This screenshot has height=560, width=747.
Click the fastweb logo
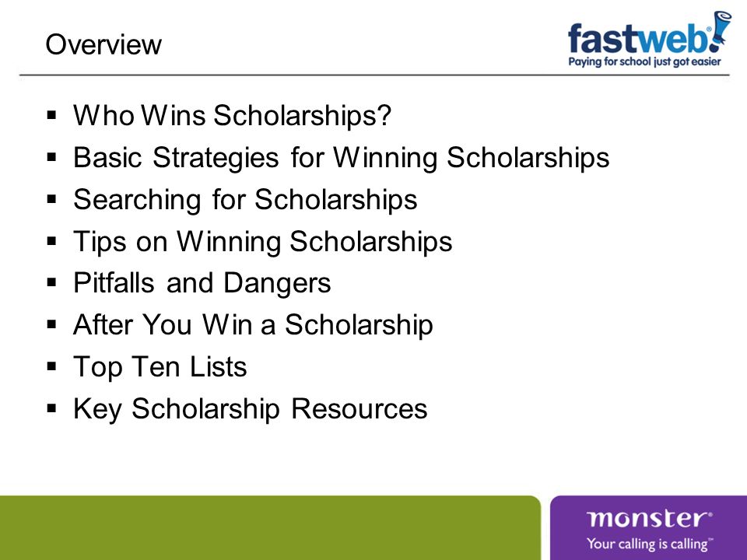coord(649,39)
